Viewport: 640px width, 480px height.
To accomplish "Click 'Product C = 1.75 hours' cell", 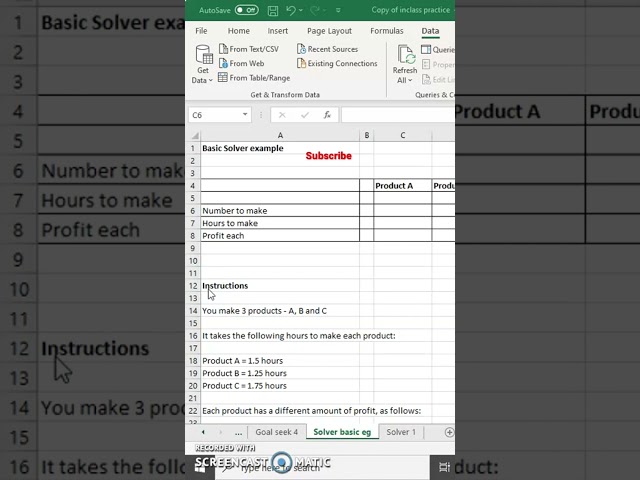I will (280, 386).
